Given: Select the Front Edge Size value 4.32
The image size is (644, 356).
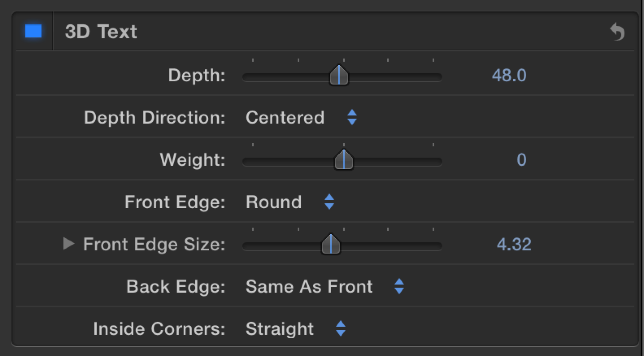Looking at the screenshot, I should pos(514,244).
